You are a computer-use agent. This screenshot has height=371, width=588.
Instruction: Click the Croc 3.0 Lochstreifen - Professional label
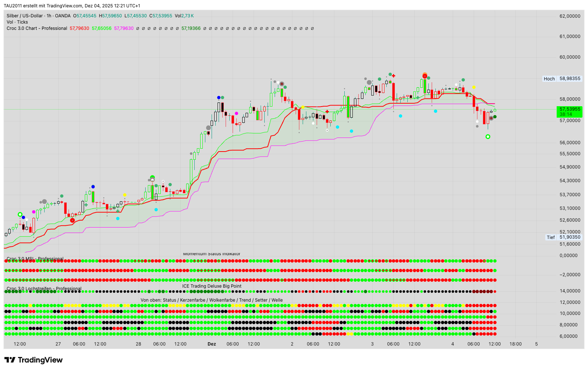point(44,289)
